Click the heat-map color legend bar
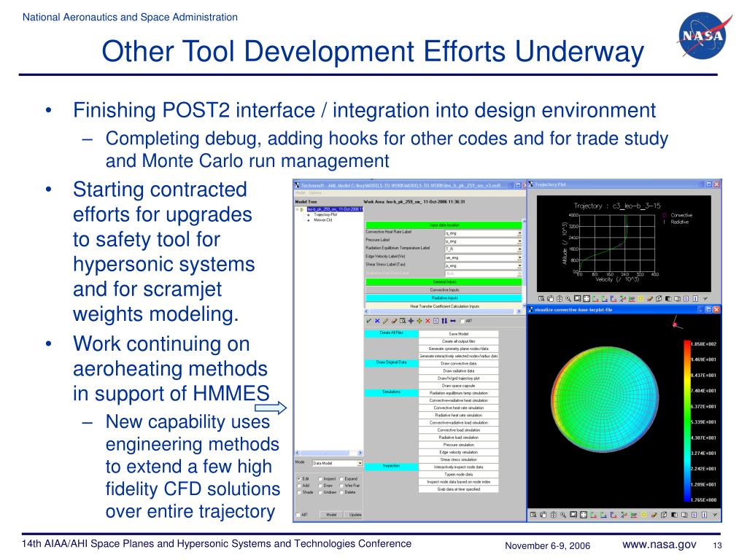Image resolution: width=747 pixels, height=560 pixels. pyautogui.click(x=687, y=421)
